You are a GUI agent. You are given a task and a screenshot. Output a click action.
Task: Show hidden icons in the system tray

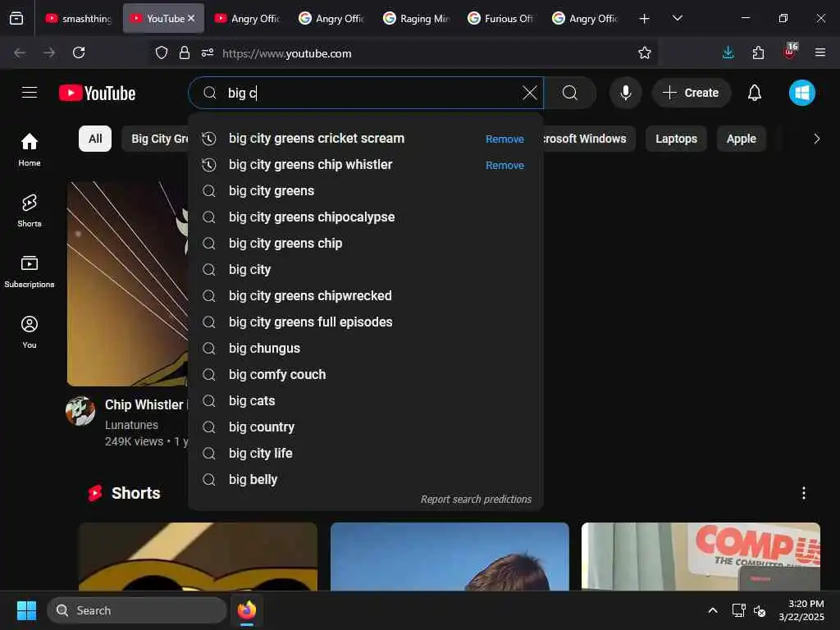pyautogui.click(x=713, y=610)
